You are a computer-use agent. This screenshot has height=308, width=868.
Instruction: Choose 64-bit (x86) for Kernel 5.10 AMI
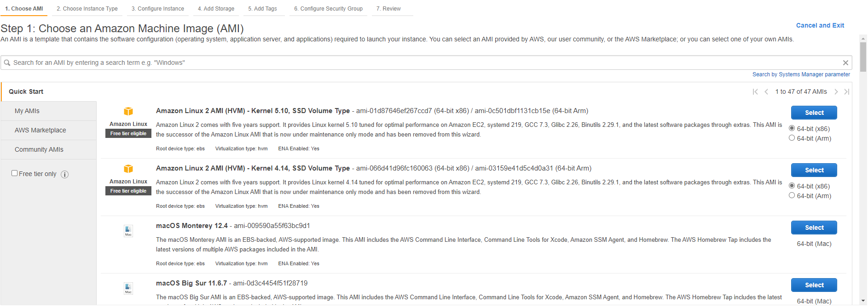(x=792, y=128)
